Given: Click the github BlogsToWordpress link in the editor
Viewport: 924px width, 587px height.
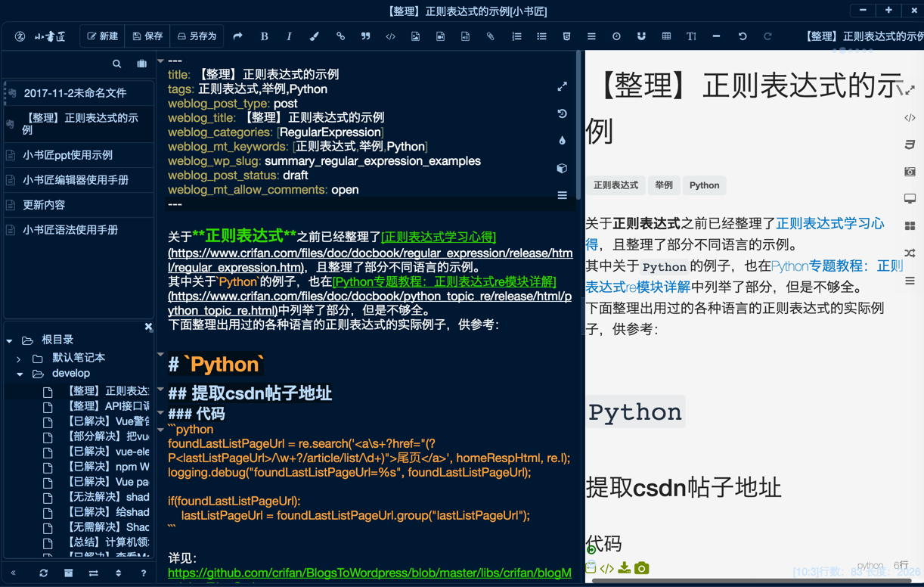Looking at the screenshot, I should pos(369,573).
